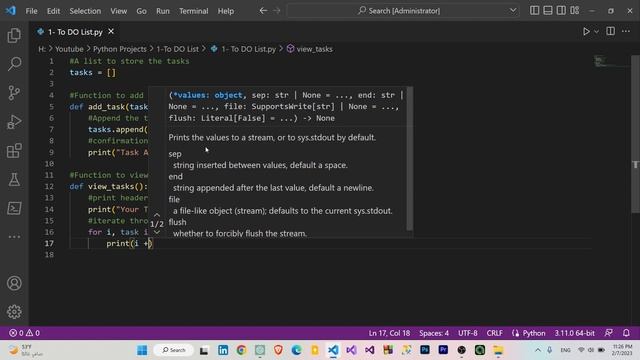Expand the command center dropdown chevron
Viewport: 640px width, 360px height.
coord(513,11)
